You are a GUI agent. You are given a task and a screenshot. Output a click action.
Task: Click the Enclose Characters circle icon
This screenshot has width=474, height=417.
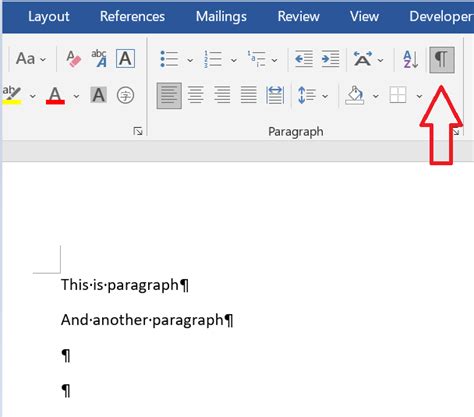tap(125, 95)
